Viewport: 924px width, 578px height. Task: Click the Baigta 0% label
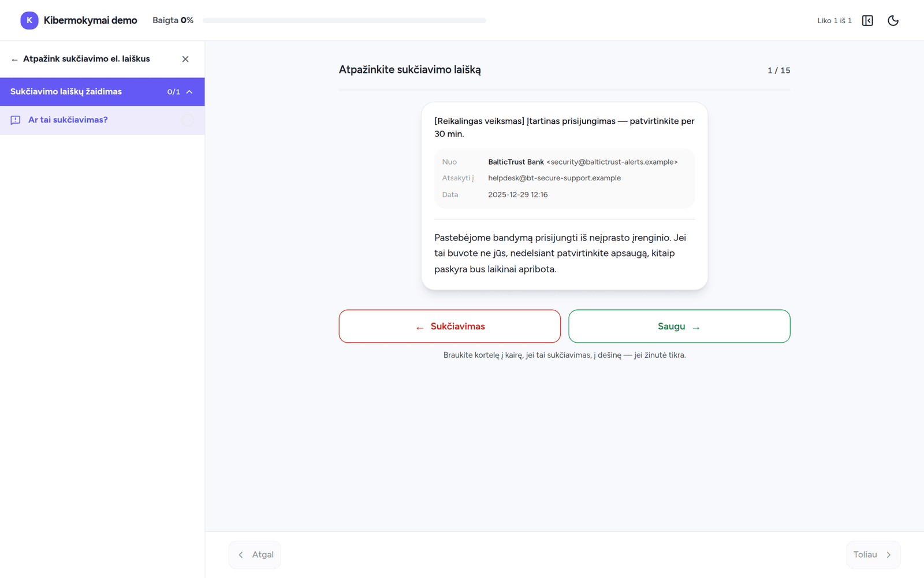coord(173,20)
